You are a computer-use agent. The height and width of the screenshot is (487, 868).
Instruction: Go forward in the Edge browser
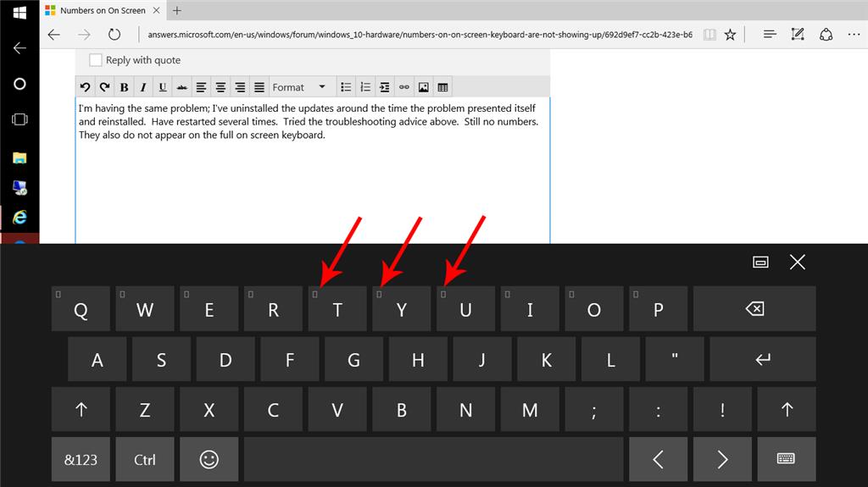(84, 35)
